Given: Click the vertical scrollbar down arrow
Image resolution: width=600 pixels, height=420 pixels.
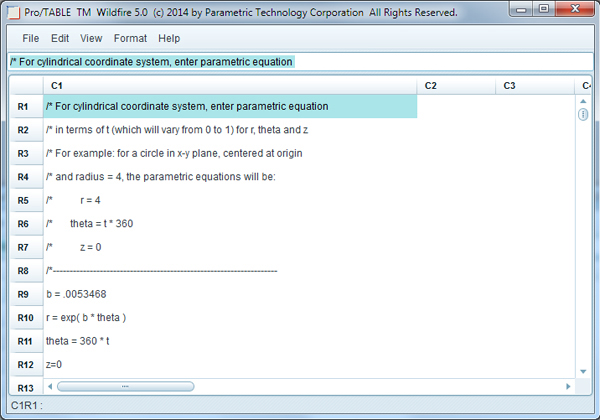Looking at the screenshot, I should pos(583,372).
